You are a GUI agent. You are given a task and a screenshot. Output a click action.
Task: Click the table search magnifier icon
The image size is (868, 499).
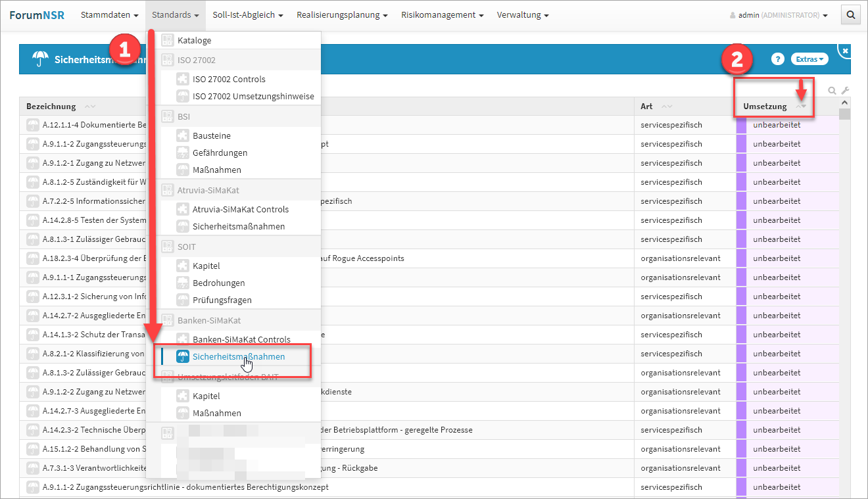click(832, 91)
